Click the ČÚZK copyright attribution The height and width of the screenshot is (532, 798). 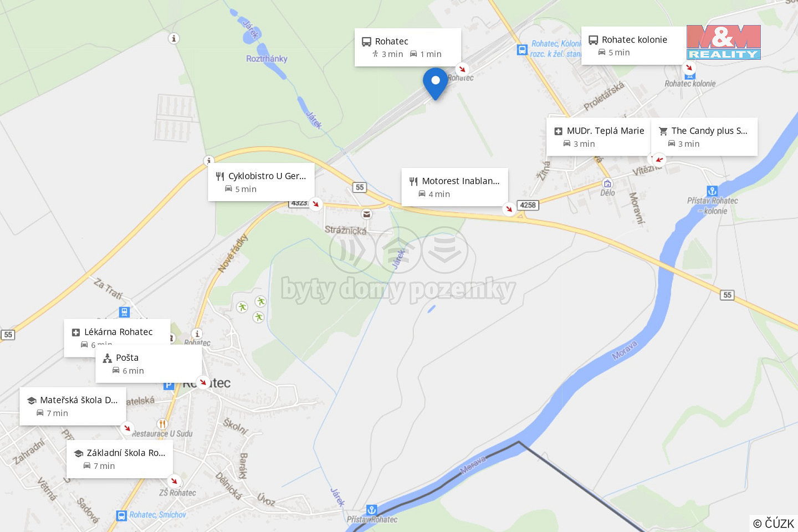[774, 523]
